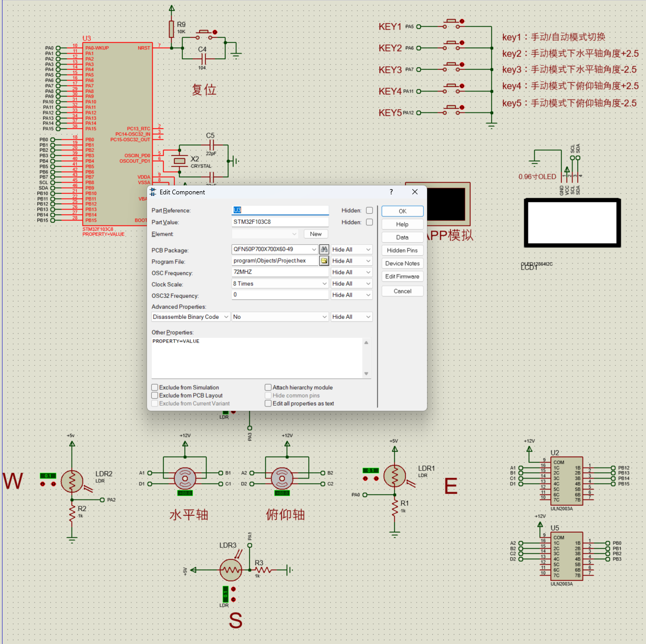
Task: Click the Part Reference field
Action: 280,210
